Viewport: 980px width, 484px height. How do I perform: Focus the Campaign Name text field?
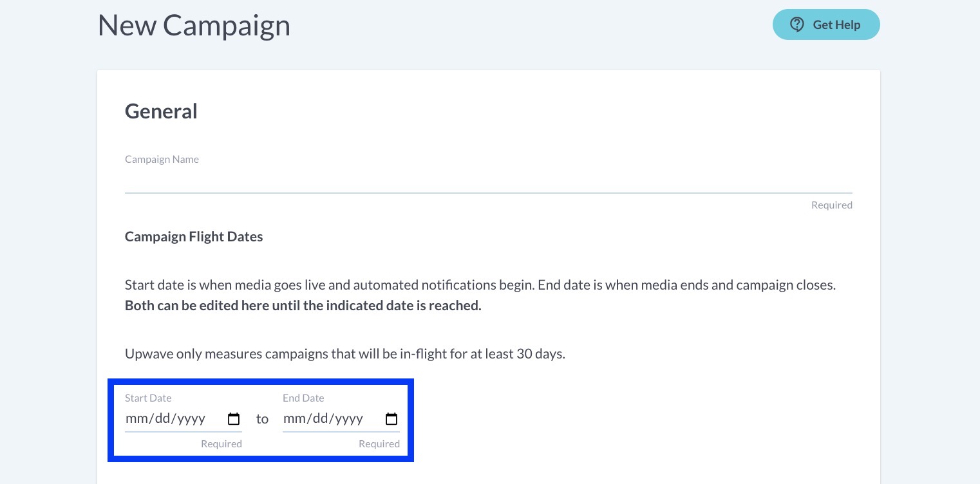[488, 181]
